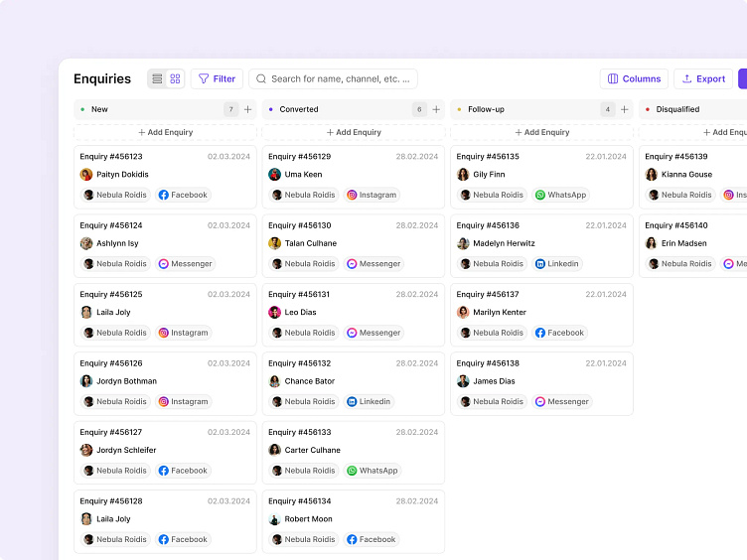Open Jordyn Bothman contact name
747x560 pixels.
click(x=126, y=381)
